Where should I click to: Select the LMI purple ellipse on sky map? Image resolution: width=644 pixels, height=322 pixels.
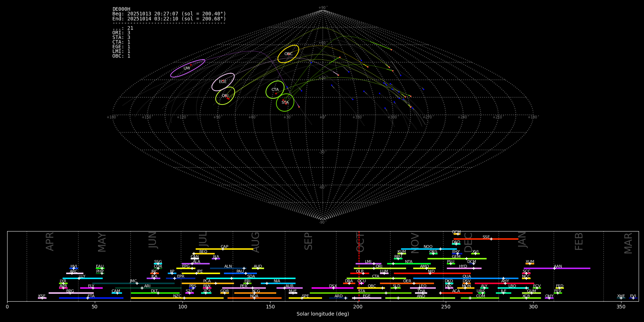coord(187,68)
